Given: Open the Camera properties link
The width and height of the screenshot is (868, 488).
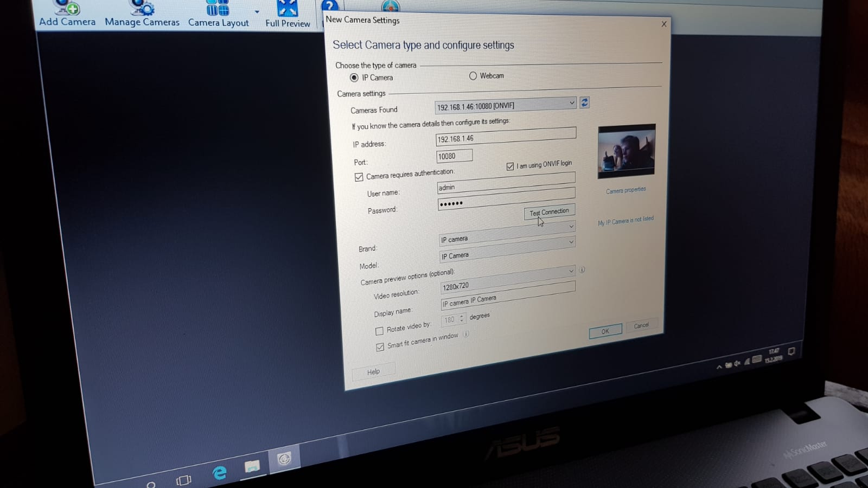Looking at the screenshot, I should pos(626,190).
